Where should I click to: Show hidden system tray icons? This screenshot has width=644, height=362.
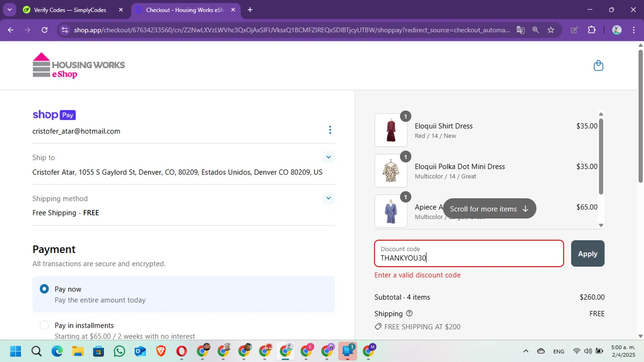tap(526, 351)
